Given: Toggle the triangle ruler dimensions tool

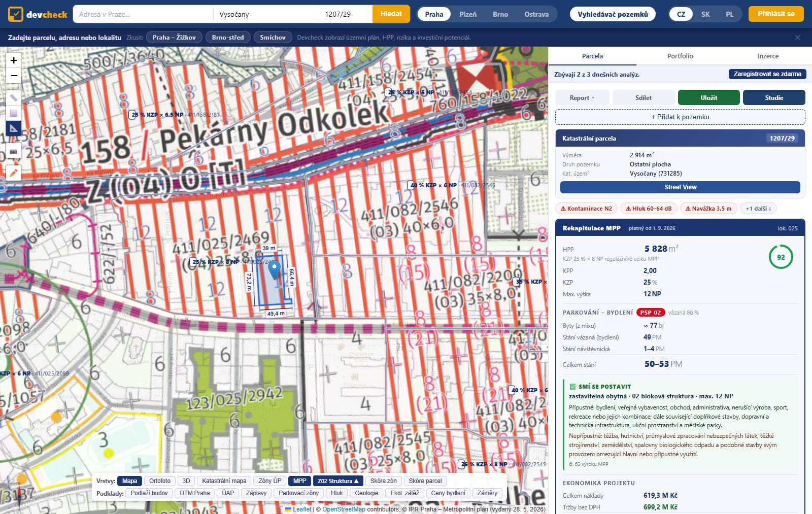Looking at the screenshot, I should coord(14,128).
